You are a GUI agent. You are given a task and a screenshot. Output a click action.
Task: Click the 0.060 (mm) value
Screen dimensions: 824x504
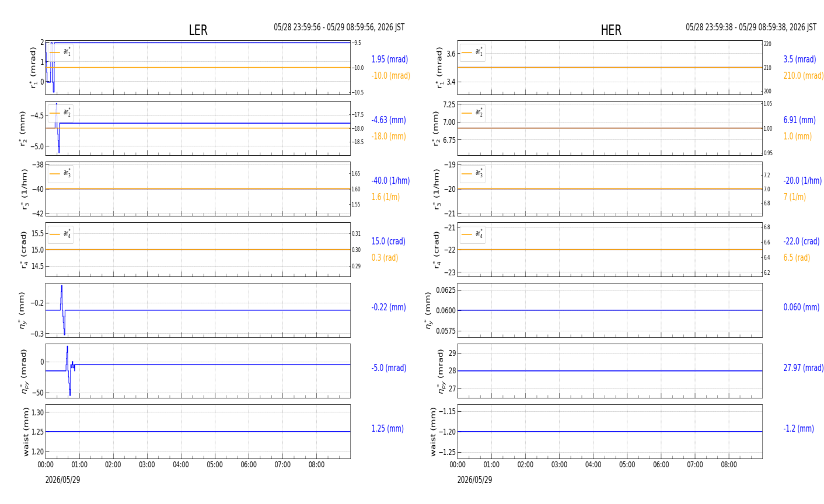pyautogui.click(x=801, y=307)
